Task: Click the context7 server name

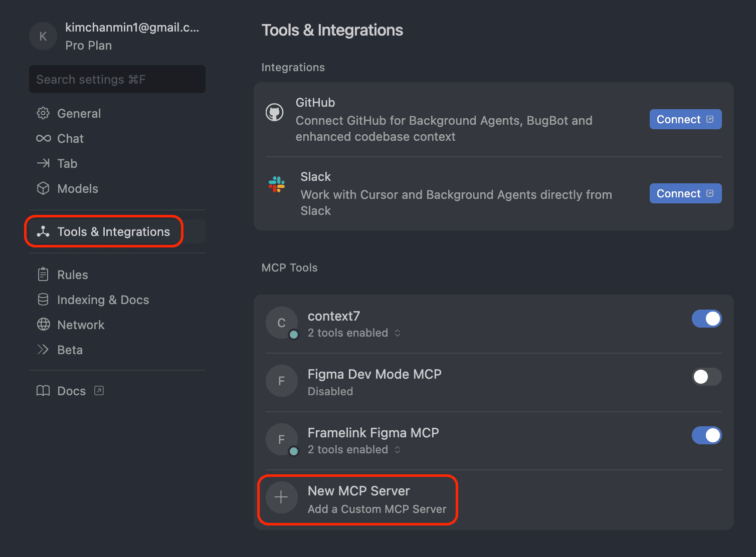Action: click(x=334, y=316)
